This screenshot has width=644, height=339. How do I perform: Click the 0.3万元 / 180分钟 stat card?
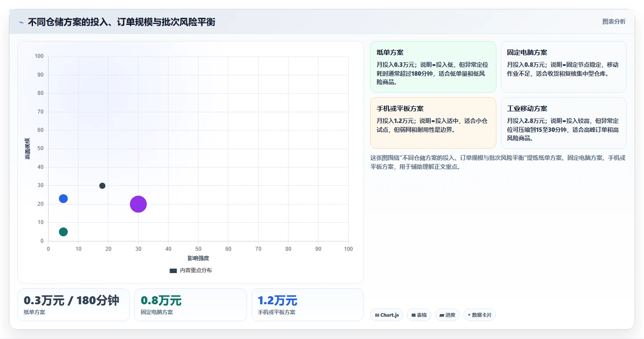[x=74, y=305]
